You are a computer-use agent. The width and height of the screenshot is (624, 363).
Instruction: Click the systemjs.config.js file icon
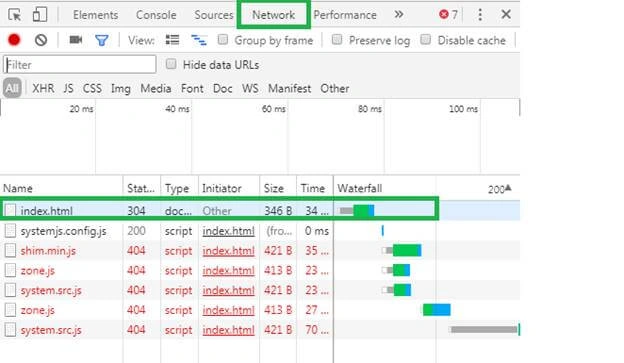(x=10, y=230)
